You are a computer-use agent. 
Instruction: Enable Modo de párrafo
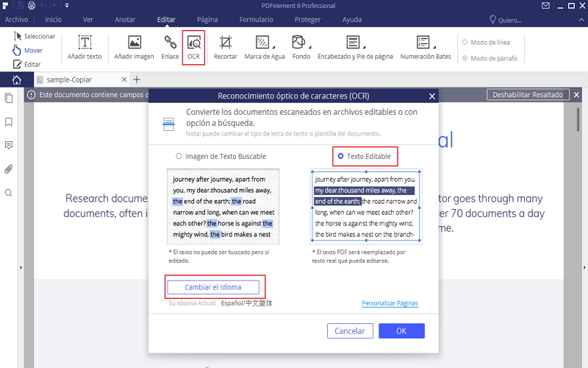490,58
